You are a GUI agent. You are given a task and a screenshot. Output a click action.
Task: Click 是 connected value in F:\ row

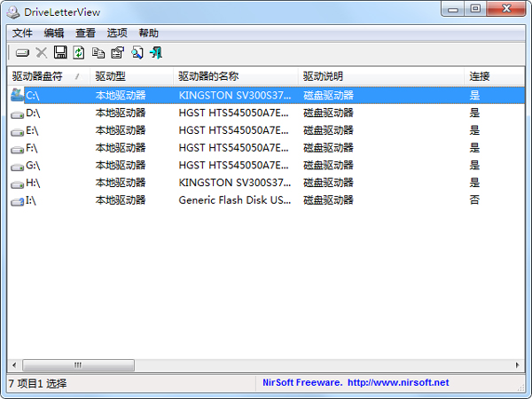click(474, 147)
